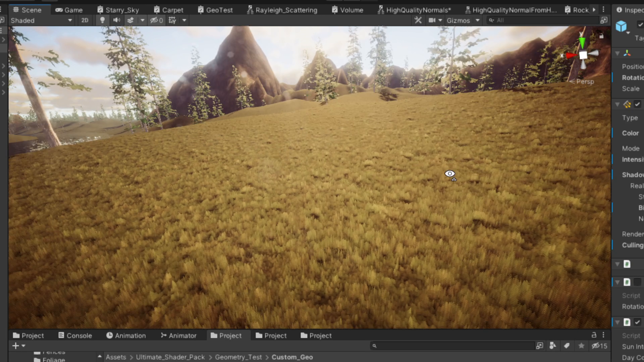Open component editor tools wrench icon
Screen dimensions: 644x362
click(418, 20)
